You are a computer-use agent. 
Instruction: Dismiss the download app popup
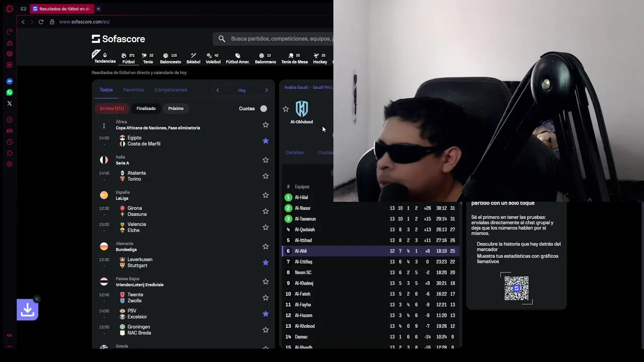pos(37,299)
